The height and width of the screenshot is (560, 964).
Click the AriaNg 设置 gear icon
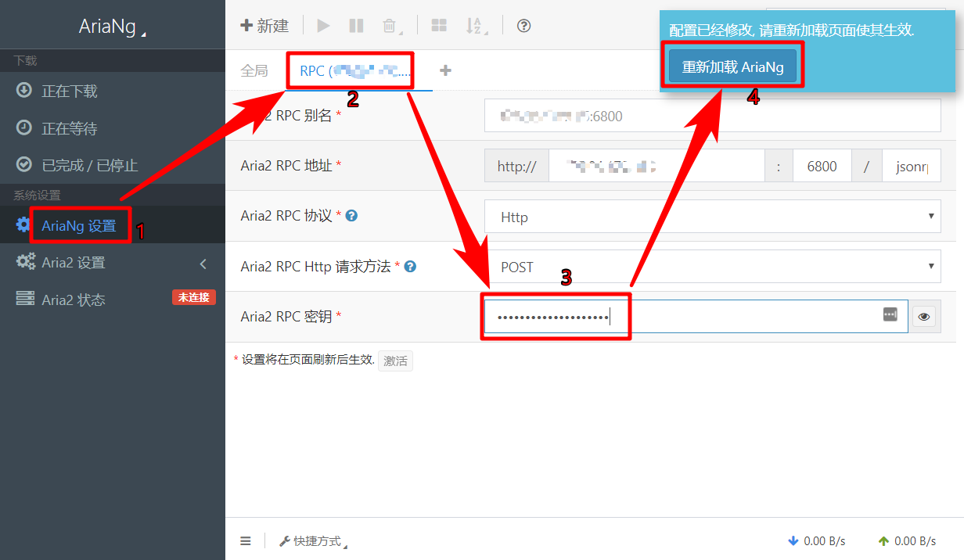(x=23, y=225)
